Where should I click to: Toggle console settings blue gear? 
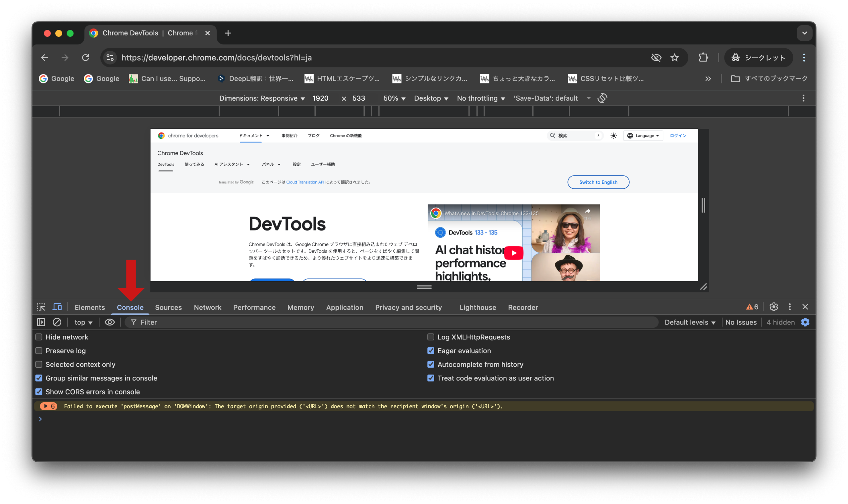pyautogui.click(x=805, y=322)
